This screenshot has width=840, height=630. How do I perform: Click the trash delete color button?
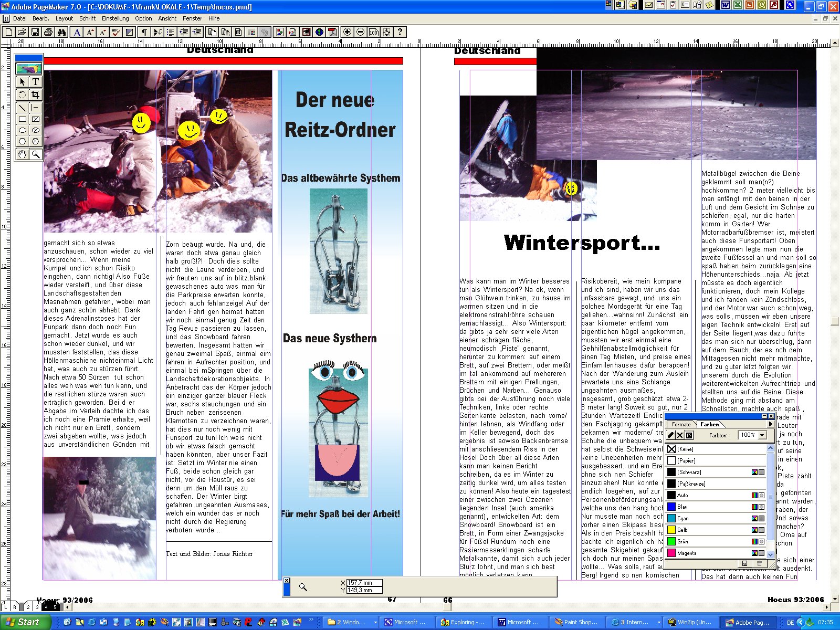coord(759,563)
